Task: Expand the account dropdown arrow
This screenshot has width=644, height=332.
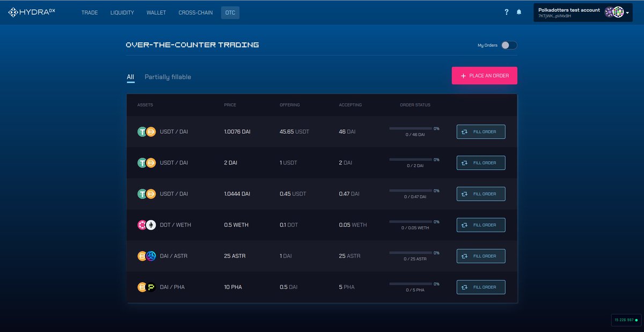Action: [627, 13]
